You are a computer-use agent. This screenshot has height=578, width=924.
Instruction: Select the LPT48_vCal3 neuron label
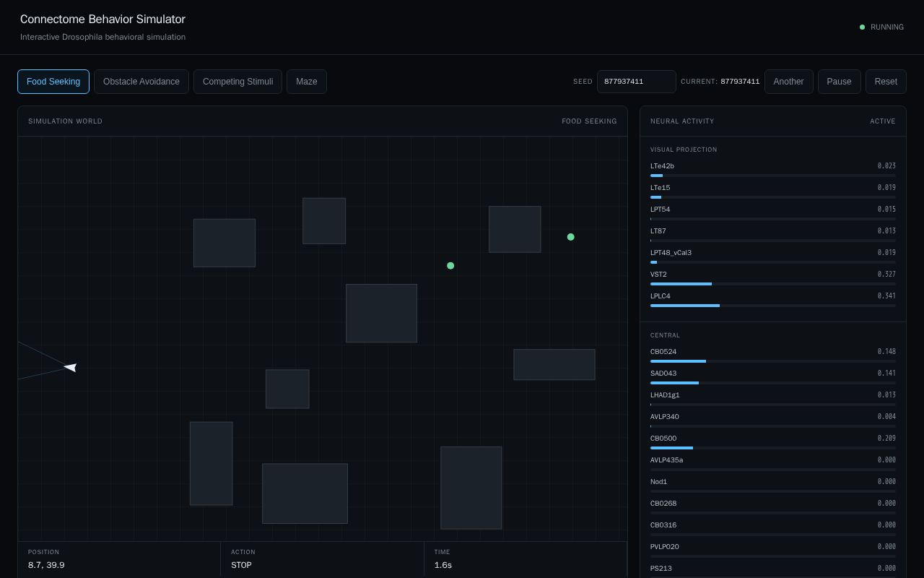671,253
